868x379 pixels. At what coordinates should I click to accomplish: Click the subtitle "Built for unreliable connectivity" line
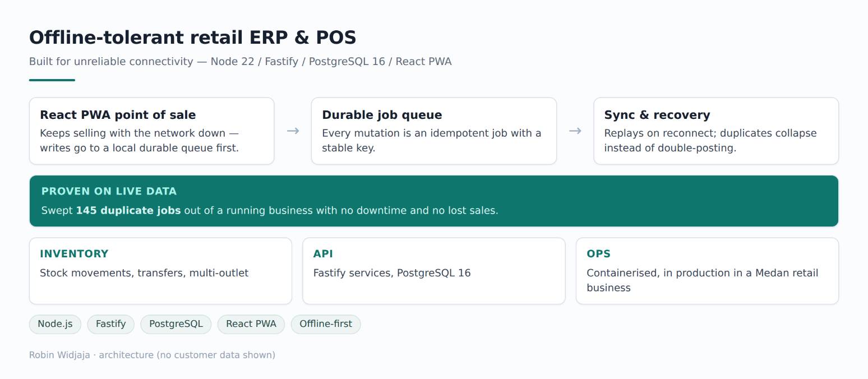(240, 62)
